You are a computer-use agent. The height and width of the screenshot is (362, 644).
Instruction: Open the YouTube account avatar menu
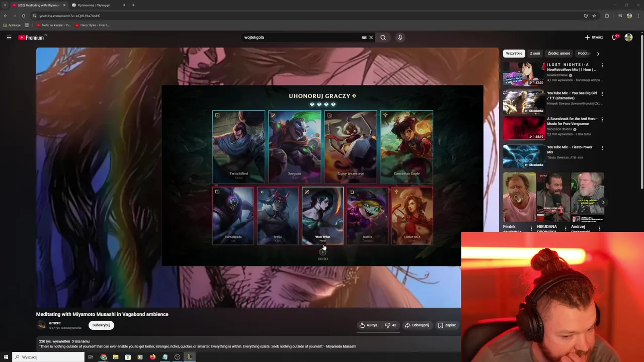point(628,37)
